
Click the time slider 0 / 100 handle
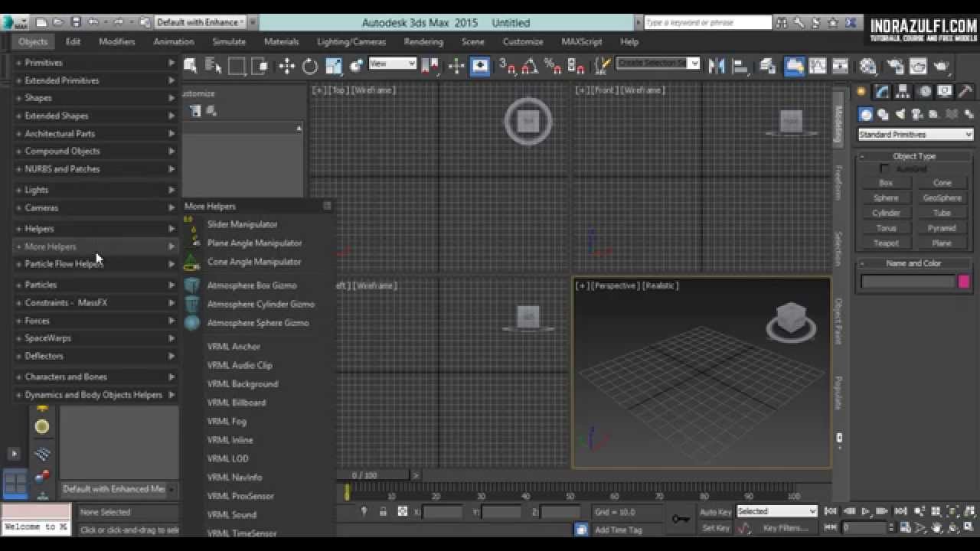click(364, 475)
